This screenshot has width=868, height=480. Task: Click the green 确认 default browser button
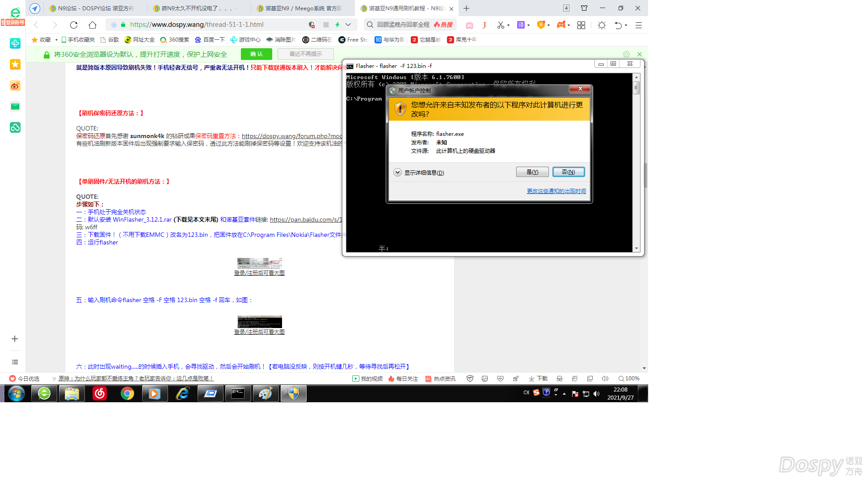pos(256,54)
